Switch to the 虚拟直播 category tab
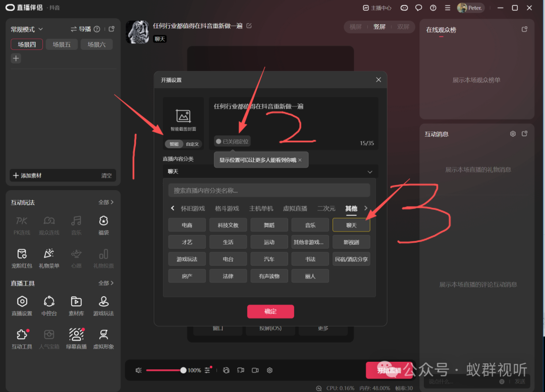The image size is (545, 392). point(295,208)
